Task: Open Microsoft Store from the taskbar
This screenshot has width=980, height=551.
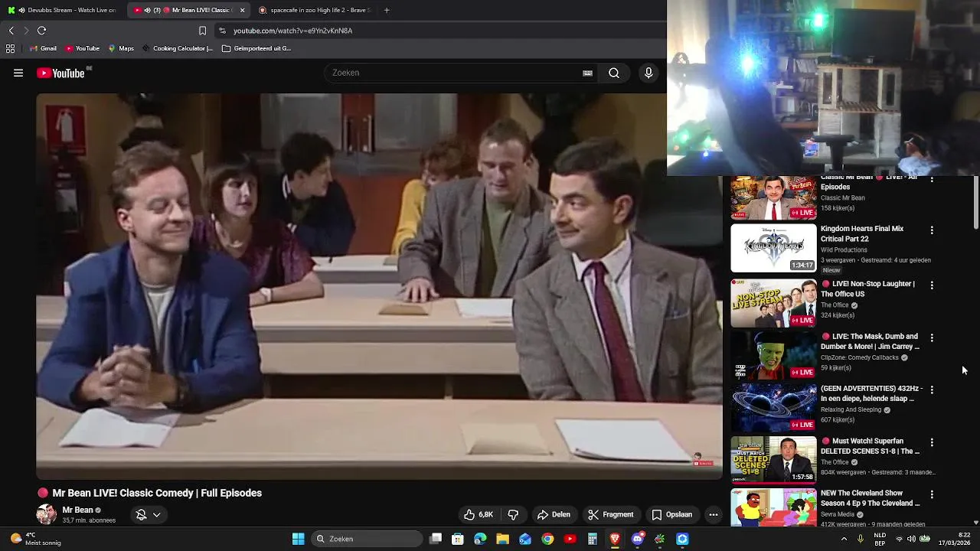Action: pyautogui.click(x=458, y=539)
